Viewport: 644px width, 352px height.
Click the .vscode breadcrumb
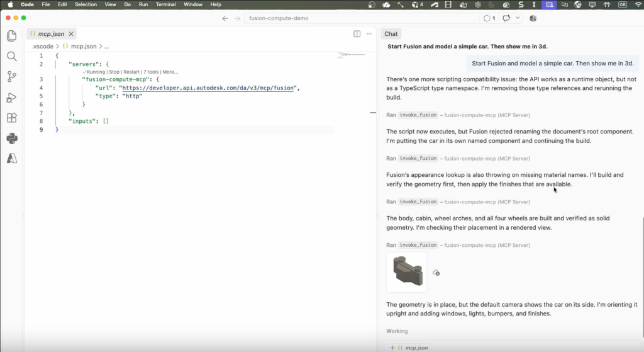43,47
